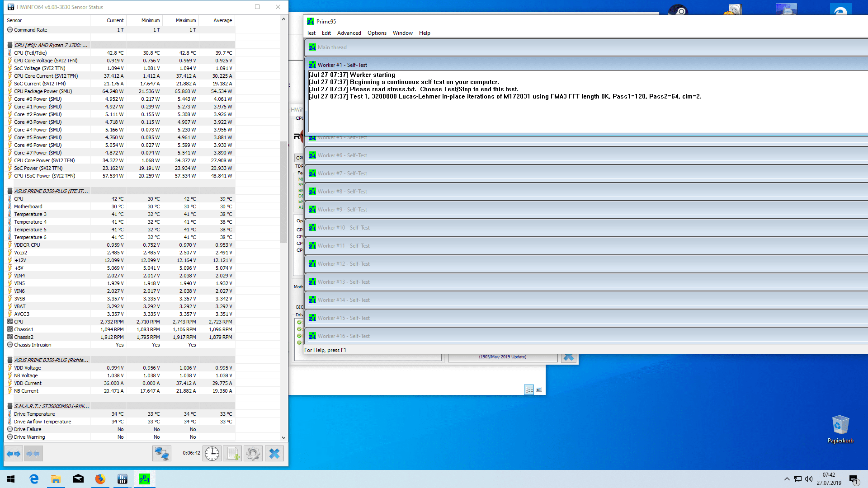The height and width of the screenshot is (488, 868).
Task: Select the Worker #12 - Self-Test window
Action: click(586, 264)
